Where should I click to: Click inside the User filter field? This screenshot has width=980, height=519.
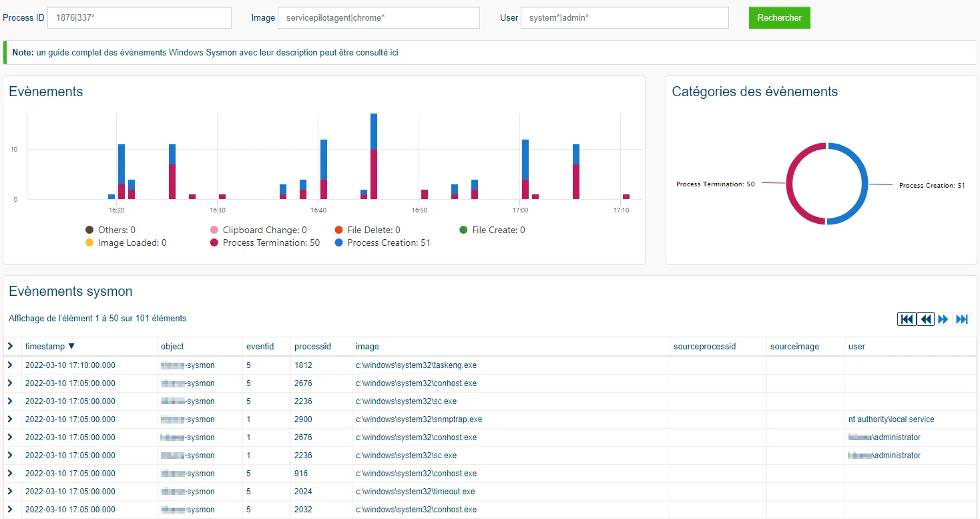(624, 17)
